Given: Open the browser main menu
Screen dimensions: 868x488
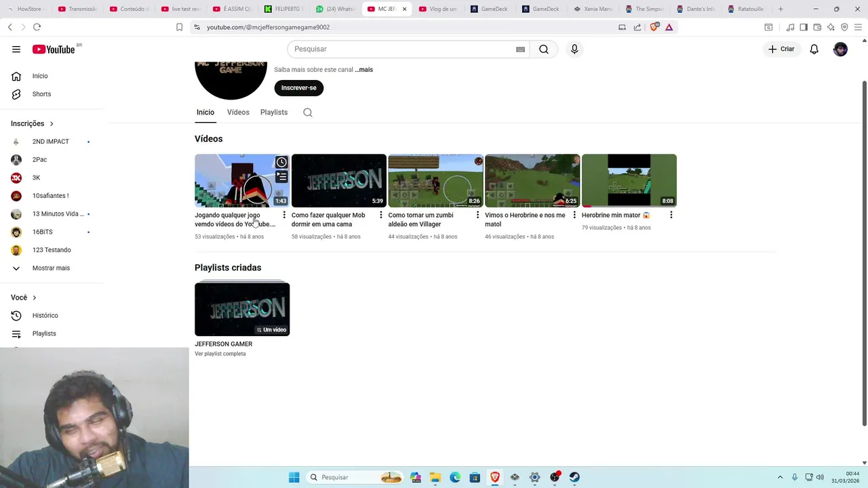Looking at the screenshot, I should pos(858,27).
